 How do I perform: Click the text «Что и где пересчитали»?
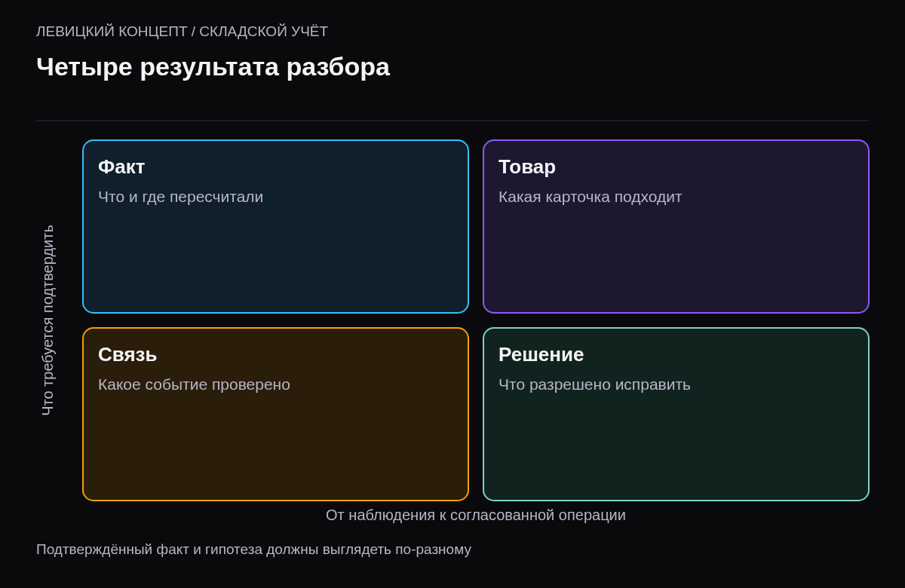(180, 197)
